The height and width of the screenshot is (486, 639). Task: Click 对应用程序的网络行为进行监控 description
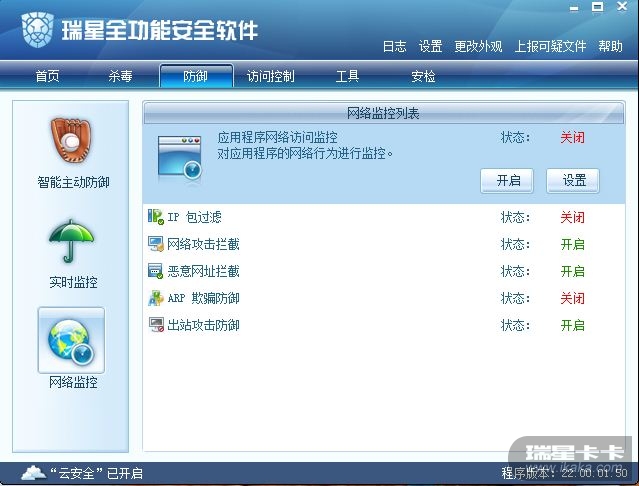305,153
